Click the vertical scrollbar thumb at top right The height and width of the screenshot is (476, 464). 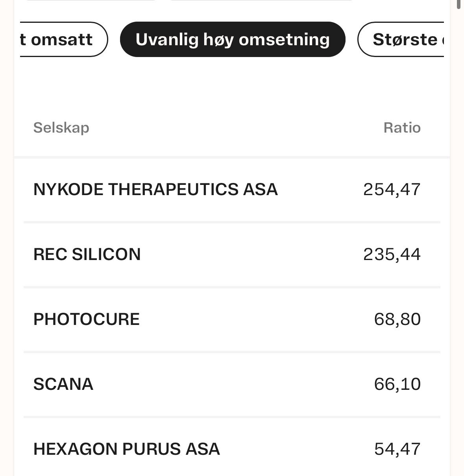(x=459, y=4)
